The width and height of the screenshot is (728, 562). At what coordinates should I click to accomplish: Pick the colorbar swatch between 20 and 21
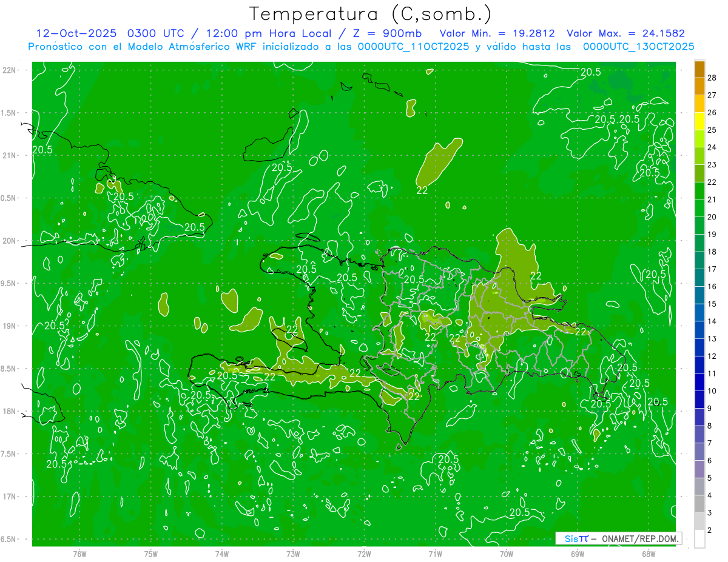pyautogui.click(x=699, y=208)
